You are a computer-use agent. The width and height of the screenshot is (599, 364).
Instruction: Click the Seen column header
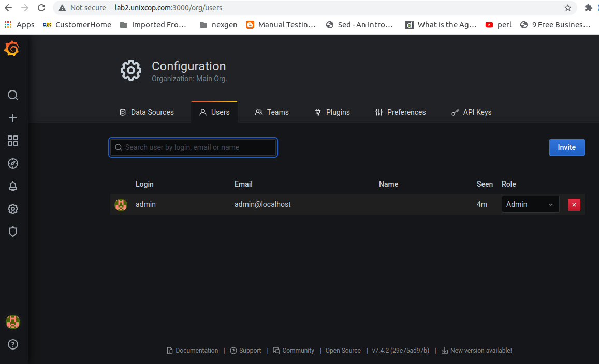[485, 184]
